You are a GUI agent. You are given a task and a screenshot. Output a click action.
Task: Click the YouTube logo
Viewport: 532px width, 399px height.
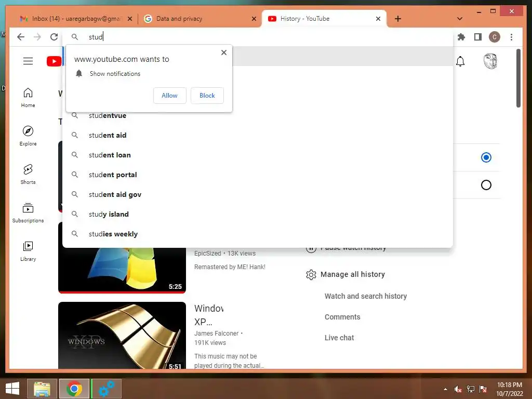tap(54, 61)
